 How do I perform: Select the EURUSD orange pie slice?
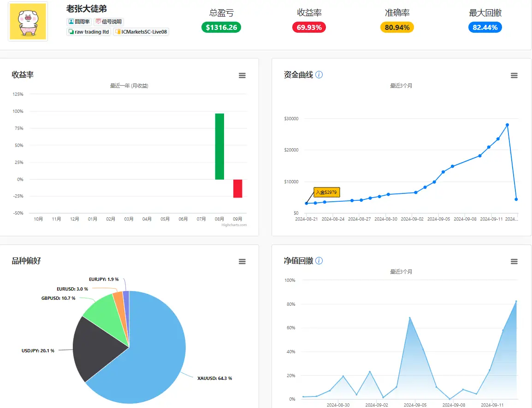(x=120, y=305)
